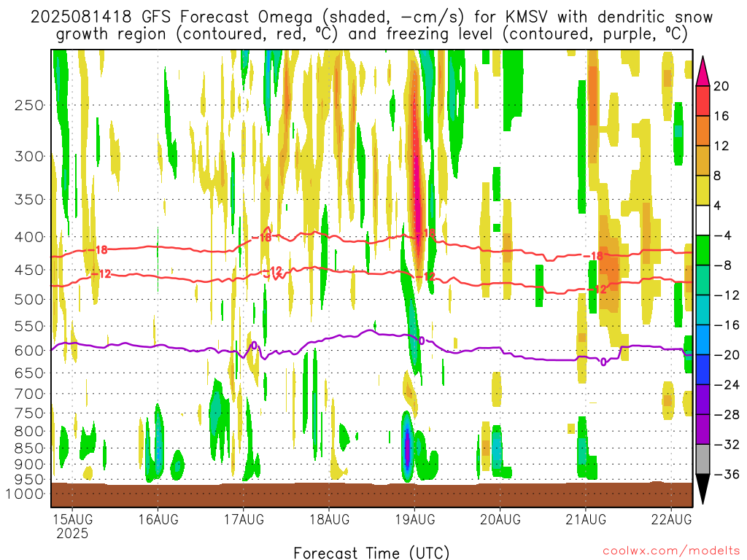Click the -12 contour label near 21AUG

[x=597, y=289]
